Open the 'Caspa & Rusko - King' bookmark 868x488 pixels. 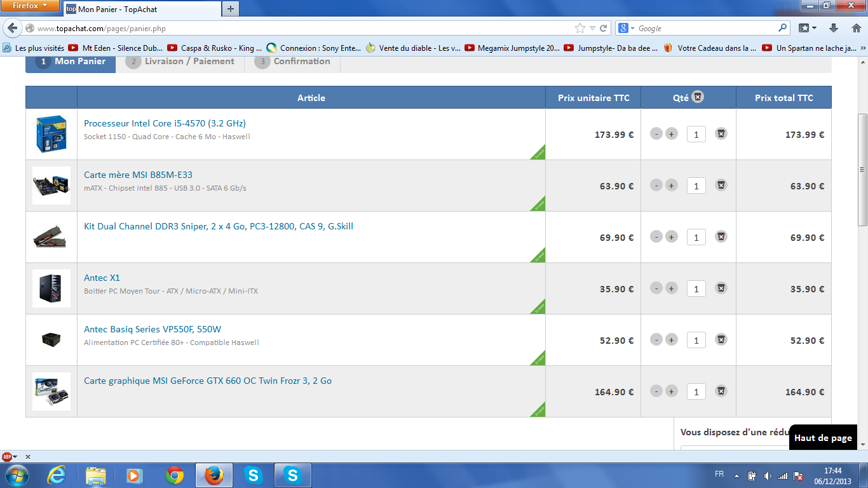point(214,48)
